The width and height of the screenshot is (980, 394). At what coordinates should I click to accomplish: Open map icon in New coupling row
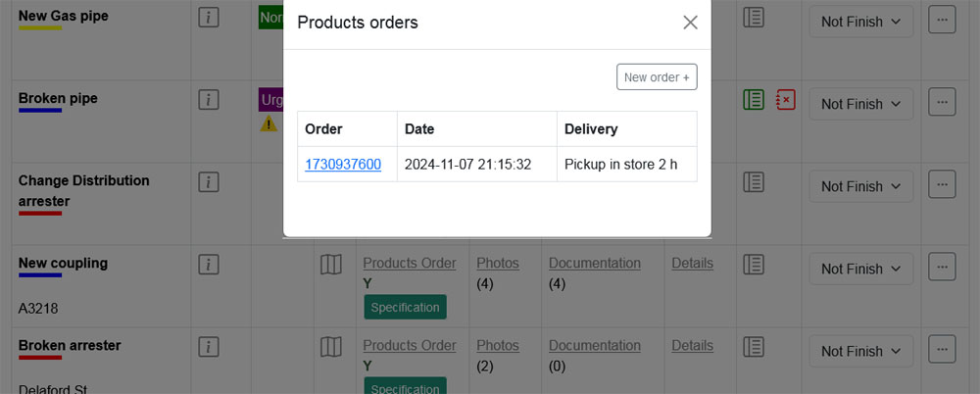point(331,265)
